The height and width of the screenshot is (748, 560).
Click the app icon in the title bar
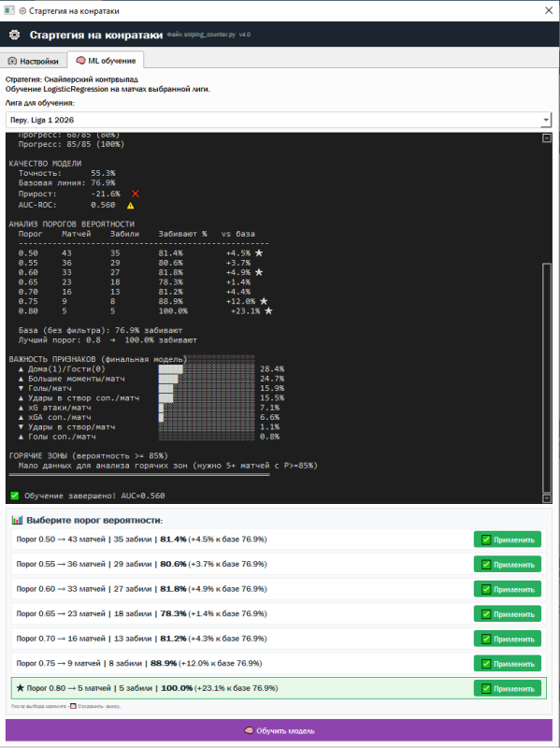tap(9, 10)
